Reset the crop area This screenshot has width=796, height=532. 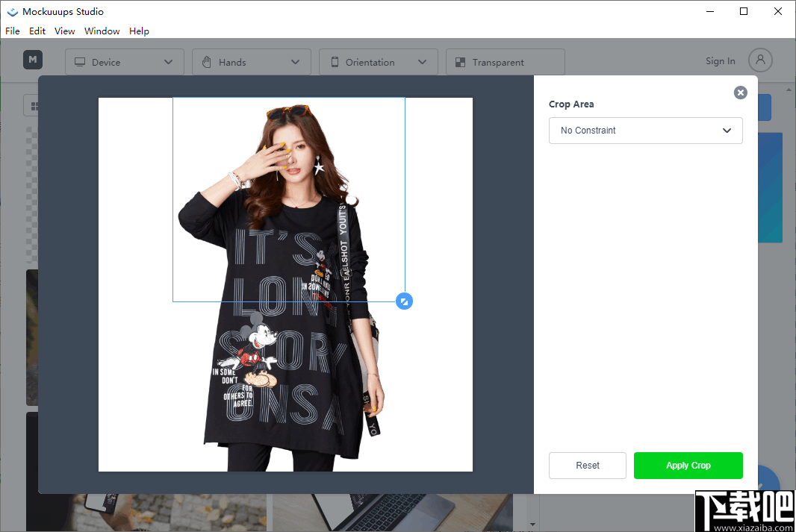click(x=587, y=465)
